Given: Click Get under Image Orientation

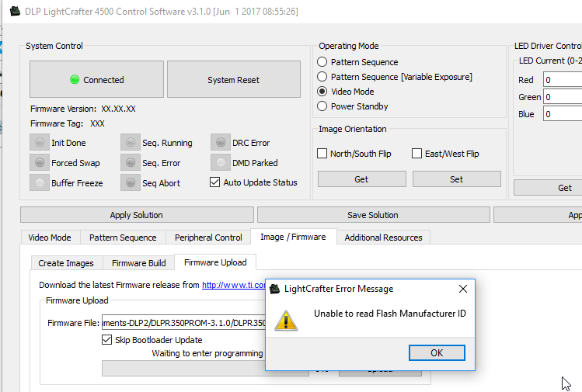Looking at the screenshot, I should 361,179.
